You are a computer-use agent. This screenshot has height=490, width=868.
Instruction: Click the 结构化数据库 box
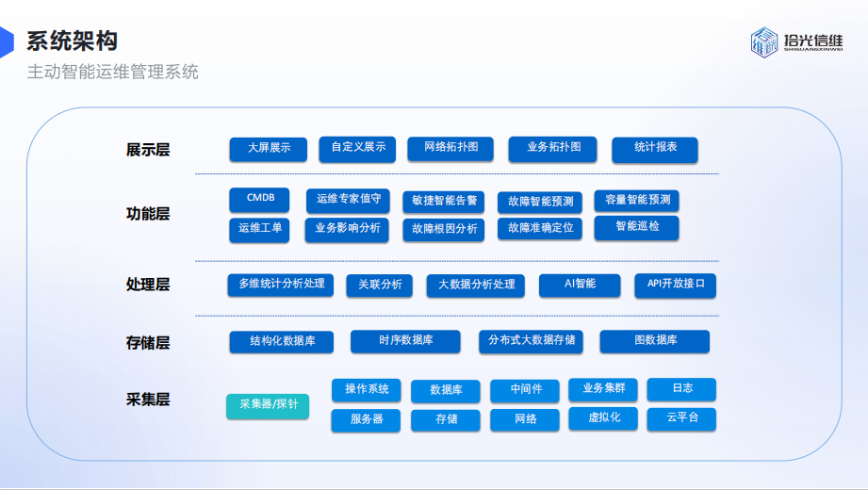[x=282, y=342]
